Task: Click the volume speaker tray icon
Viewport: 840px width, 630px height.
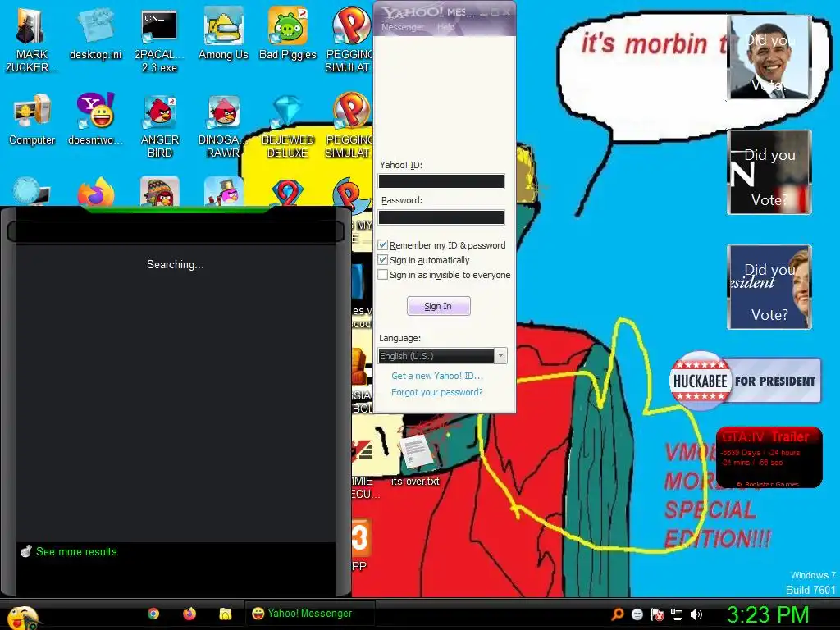Action: pos(696,614)
